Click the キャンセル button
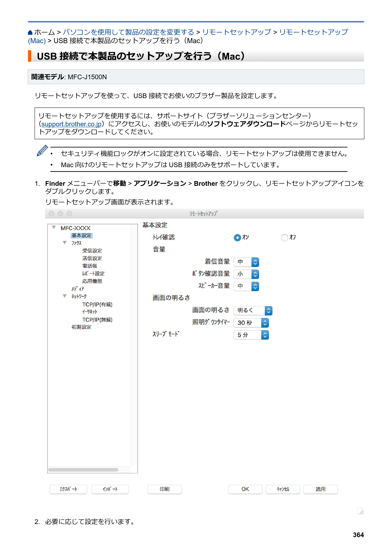This screenshot has height=555, width=392. click(x=283, y=489)
